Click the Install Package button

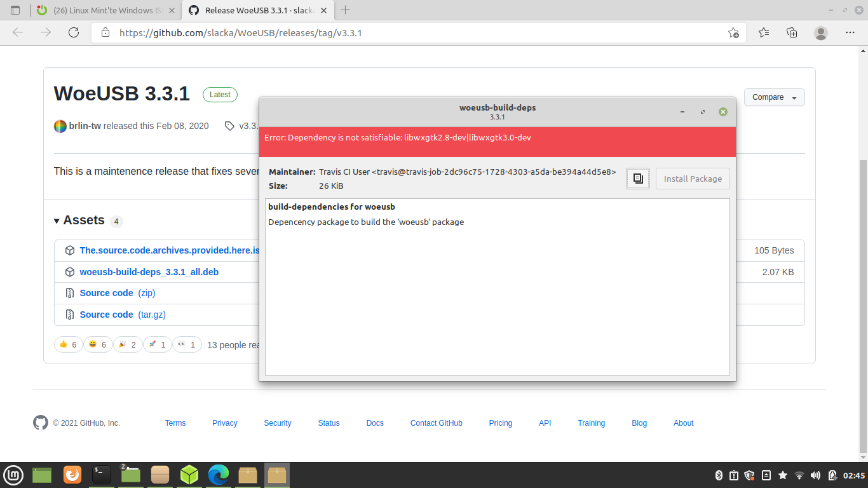(x=693, y=179)
